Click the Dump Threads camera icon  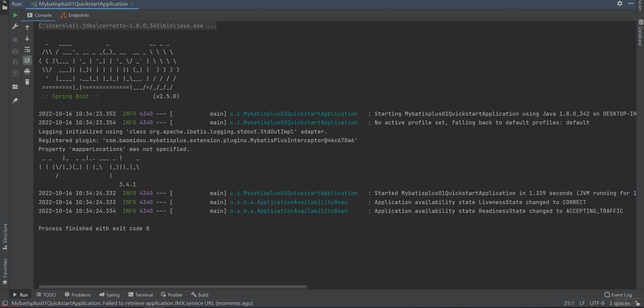[15, 51]
